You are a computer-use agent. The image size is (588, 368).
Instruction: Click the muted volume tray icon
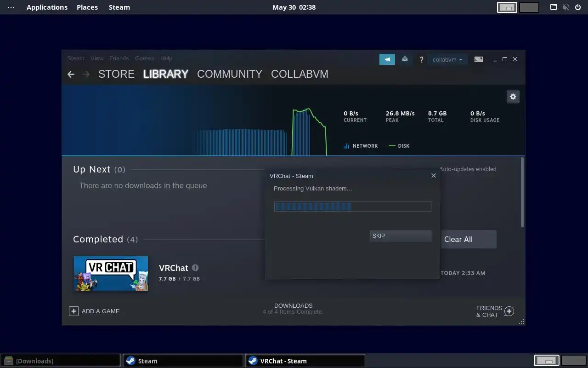click(566, 7)
